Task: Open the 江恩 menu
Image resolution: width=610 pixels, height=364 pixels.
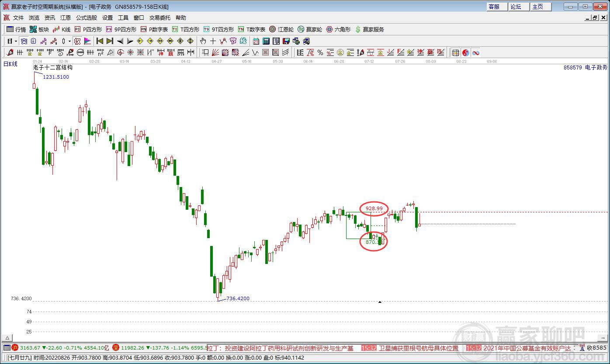Action: click(66, 17)
